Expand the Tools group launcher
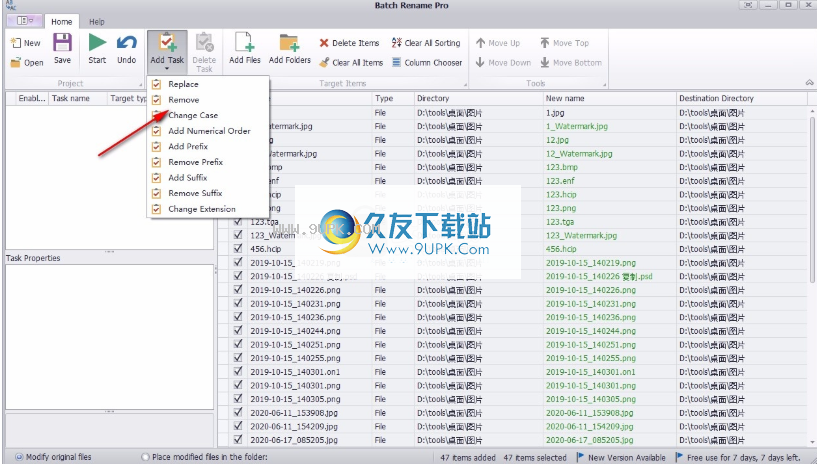The height and width of the screenshot is (464, 817). [604, 84]
